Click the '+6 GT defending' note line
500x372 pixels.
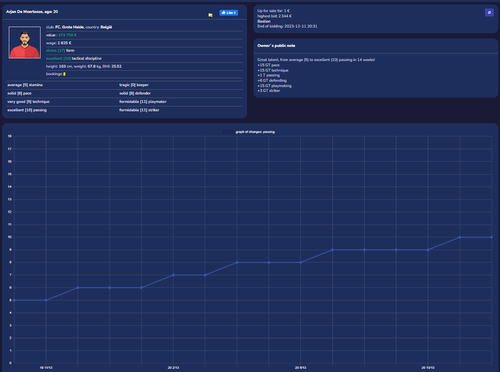(x=272, y=80)
